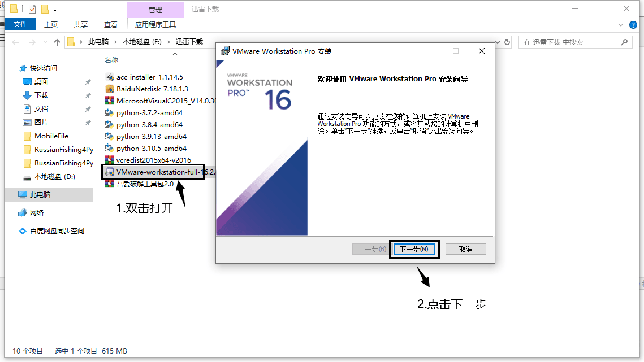Expand the address bar history dropdown
Screen dimensions: 644x362
click(498, 42)
